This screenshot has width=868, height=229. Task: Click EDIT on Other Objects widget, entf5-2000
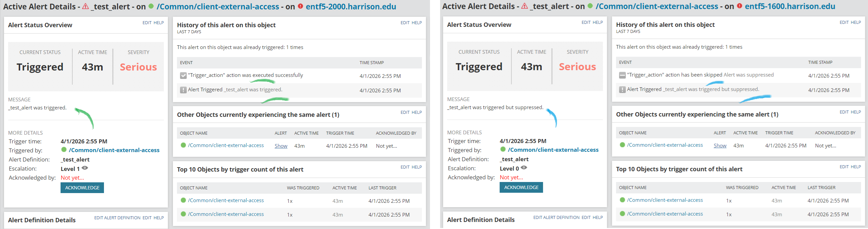(x=405, y=112)
